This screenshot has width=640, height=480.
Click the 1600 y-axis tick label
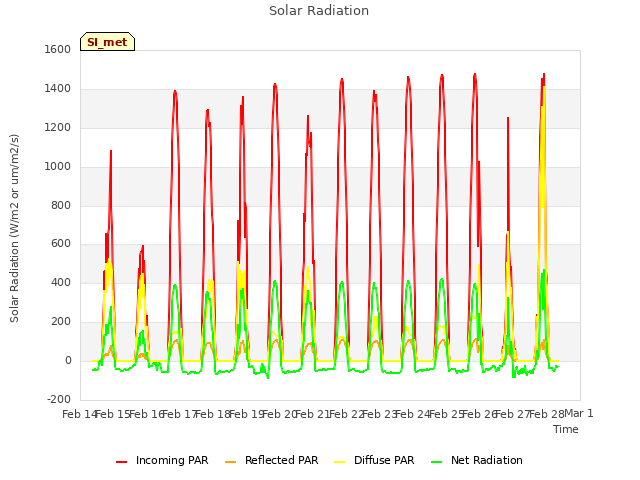pos(58,49)
